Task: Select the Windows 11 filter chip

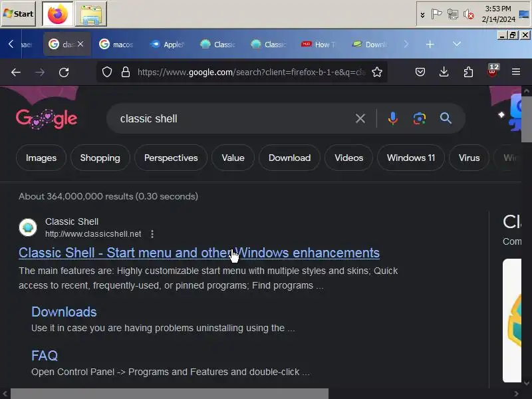Action: click(411, 158)
